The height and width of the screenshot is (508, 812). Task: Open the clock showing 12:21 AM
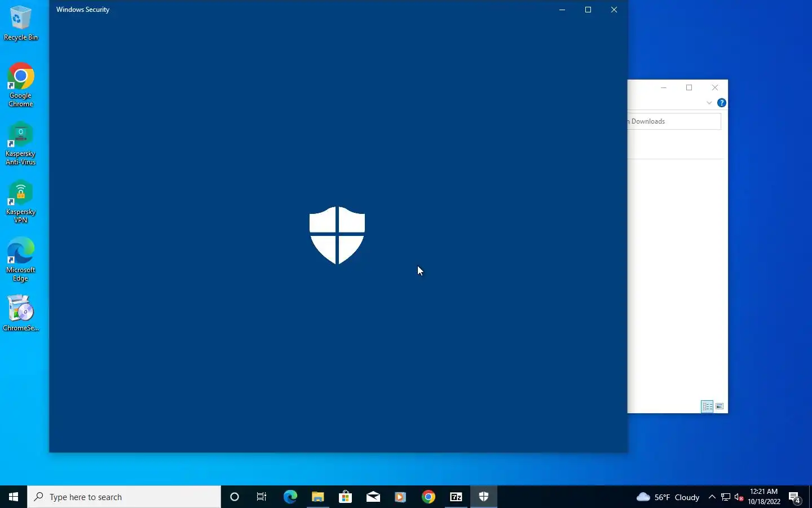click(764, 497)
